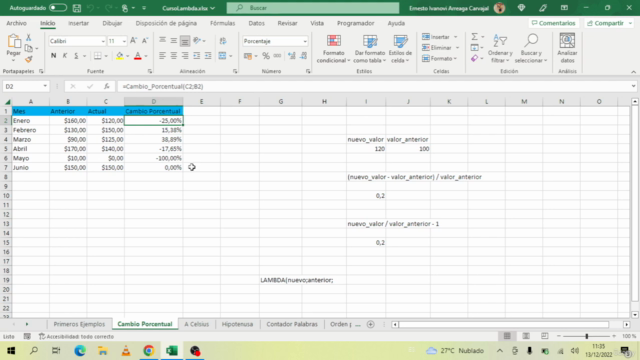Click the Buscar search box
640x360 pixels.
(313, 8)
